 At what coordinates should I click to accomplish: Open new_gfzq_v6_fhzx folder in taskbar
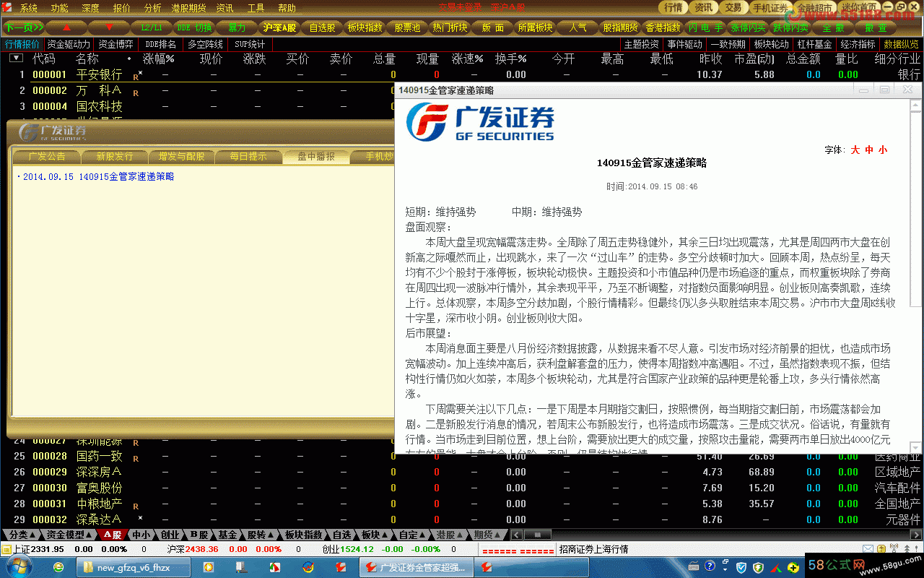[x=134, y=567]
